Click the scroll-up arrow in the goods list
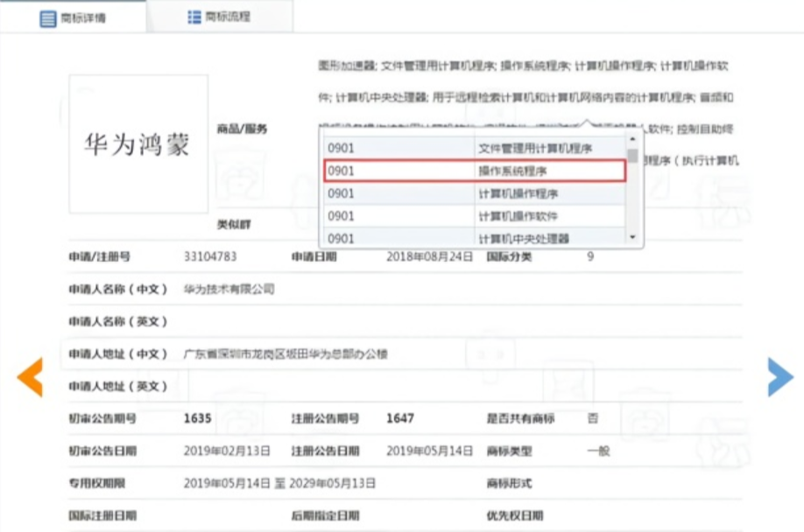The height and width of the screenshot is (532, 804). click(632, 139)
